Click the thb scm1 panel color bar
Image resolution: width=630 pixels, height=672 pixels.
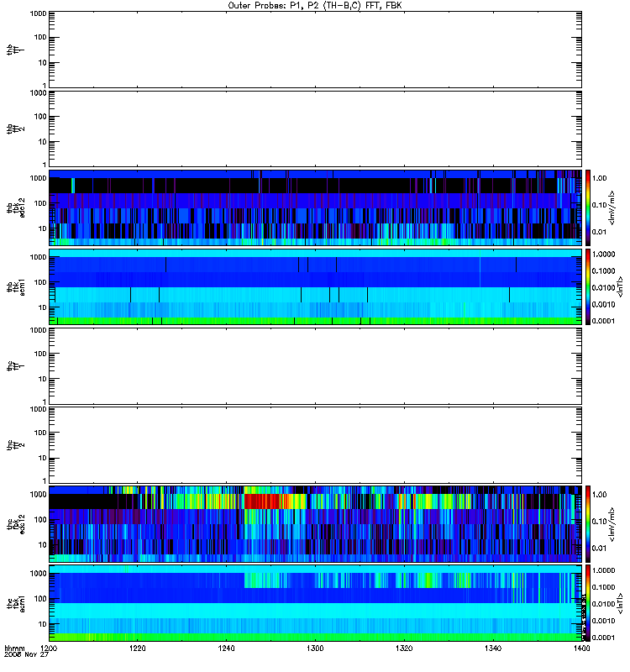tap(588, 286)
